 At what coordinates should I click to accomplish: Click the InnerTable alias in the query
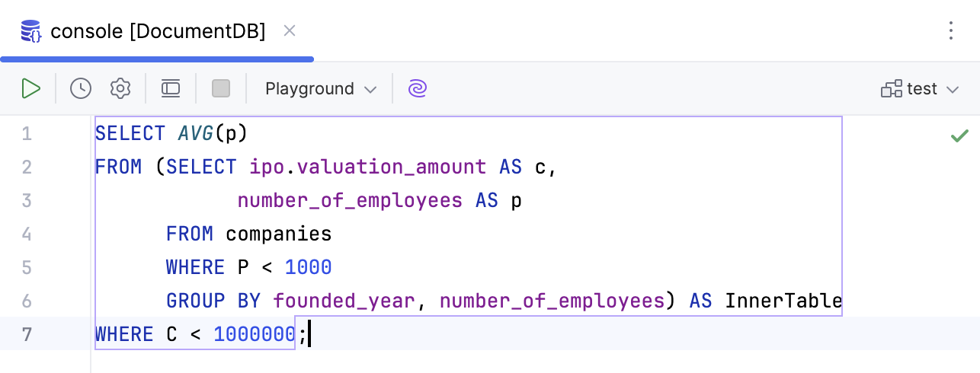(x=783, y=301)
